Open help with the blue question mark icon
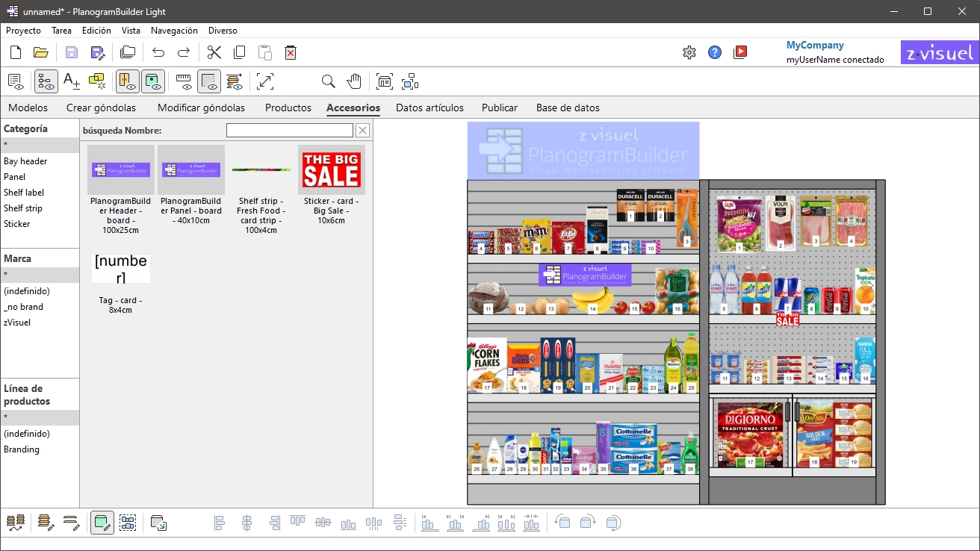Screen dimensions: 980x551 (x=715, y=52)
